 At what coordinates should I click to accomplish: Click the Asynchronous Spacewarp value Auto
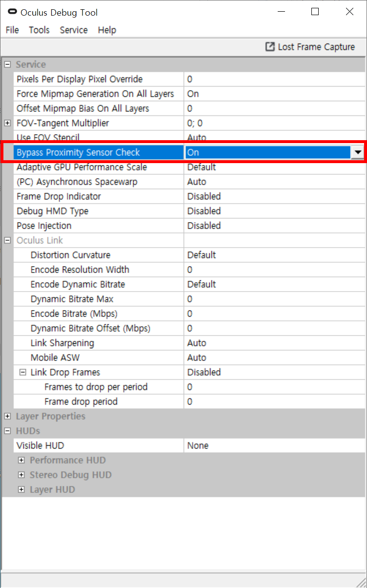pyautogui.click(x=274, y=182)
